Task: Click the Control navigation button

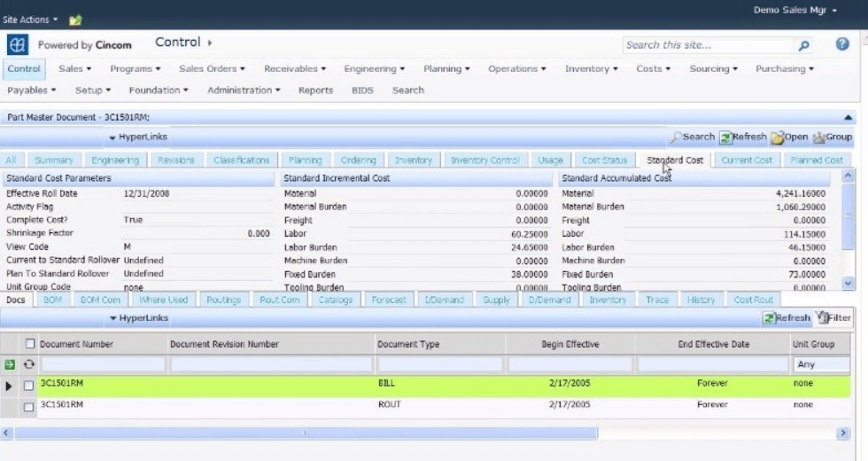Action: coord(24,69)
